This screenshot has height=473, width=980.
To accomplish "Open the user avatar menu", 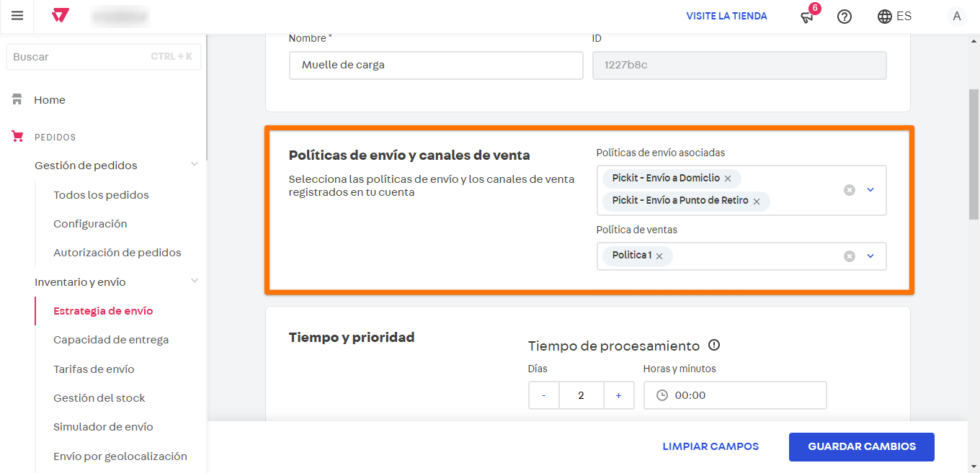I will [x=956, y=16].
